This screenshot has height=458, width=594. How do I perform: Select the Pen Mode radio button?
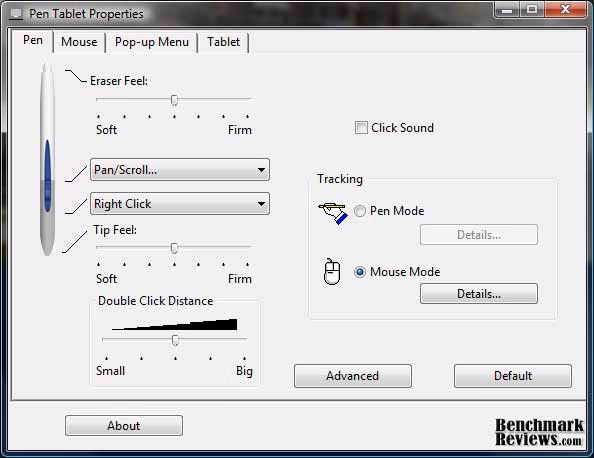[360, 211]
